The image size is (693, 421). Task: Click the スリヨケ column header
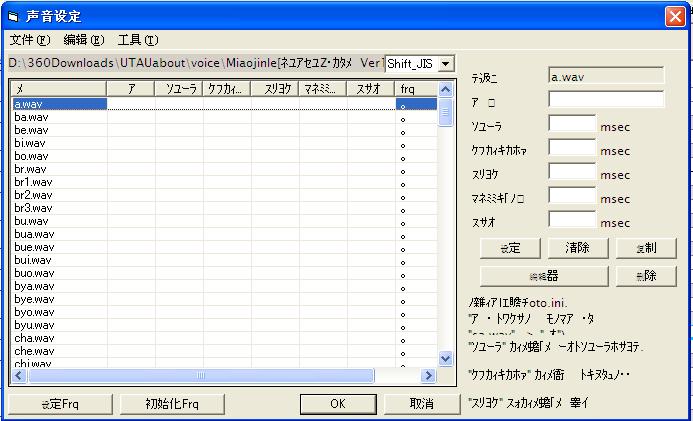point(275,89)
